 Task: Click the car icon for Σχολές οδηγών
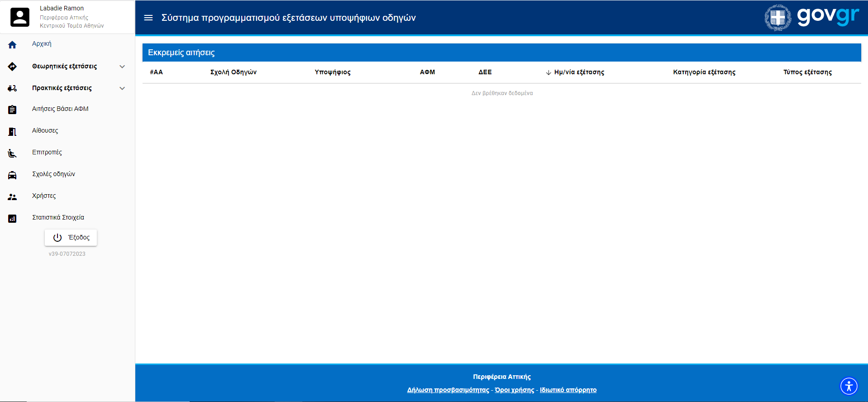click(12, 175)
